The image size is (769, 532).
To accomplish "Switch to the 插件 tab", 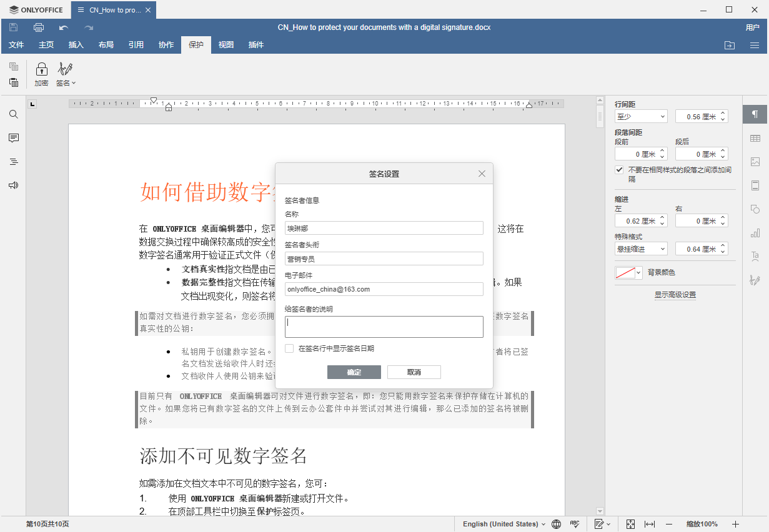I will pos(256,45).
